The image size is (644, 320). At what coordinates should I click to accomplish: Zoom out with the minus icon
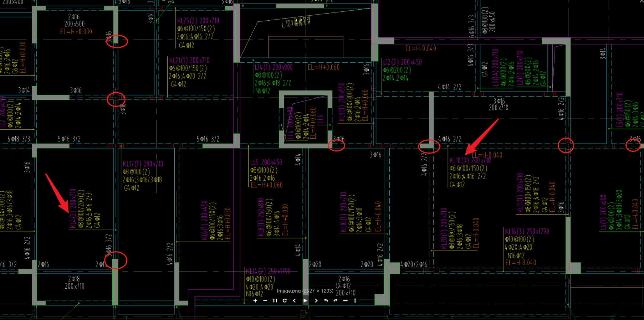click(x=265, y=301)
